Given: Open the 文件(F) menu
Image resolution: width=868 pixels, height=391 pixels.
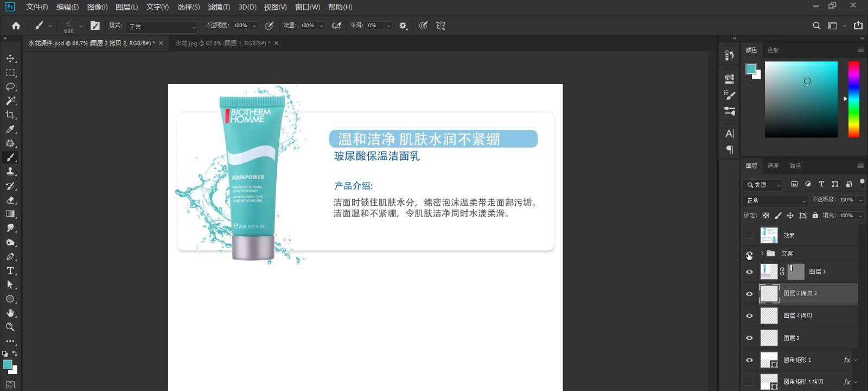Looking at the screenshot, I should [37, 7].
